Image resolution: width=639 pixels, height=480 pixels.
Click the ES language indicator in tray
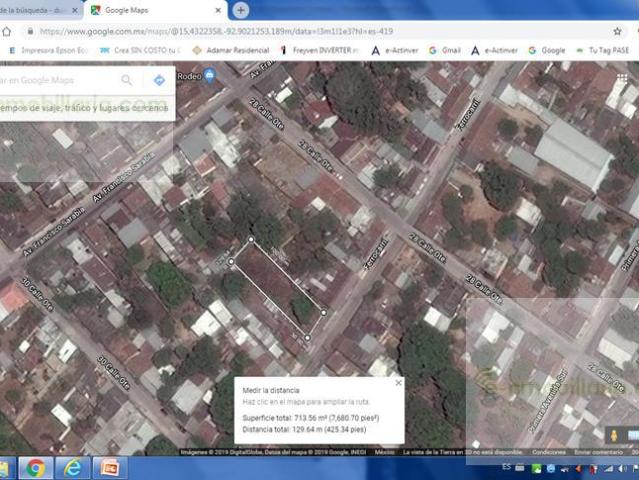[x=507, y=467]
